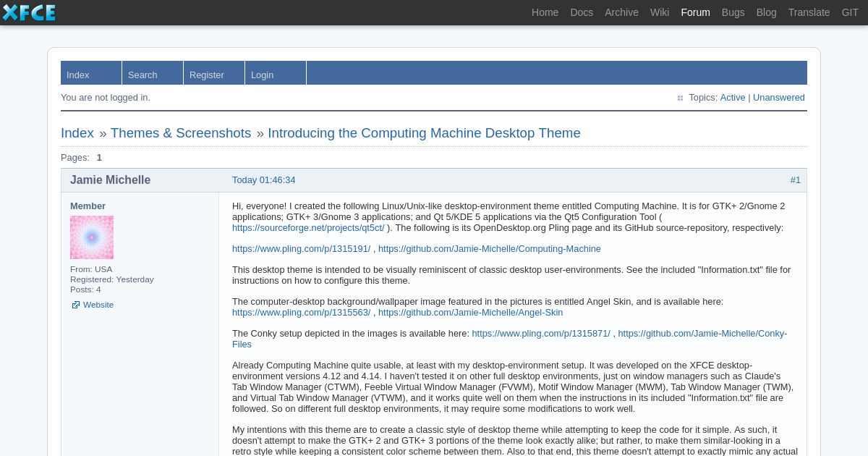
Task: View Active topics
Action: pos(732,98)
